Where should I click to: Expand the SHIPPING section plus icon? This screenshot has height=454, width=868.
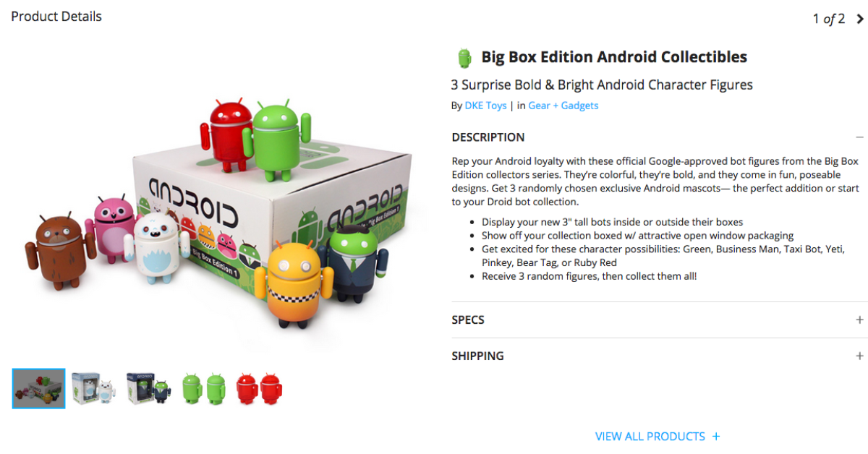coord(859,356)
